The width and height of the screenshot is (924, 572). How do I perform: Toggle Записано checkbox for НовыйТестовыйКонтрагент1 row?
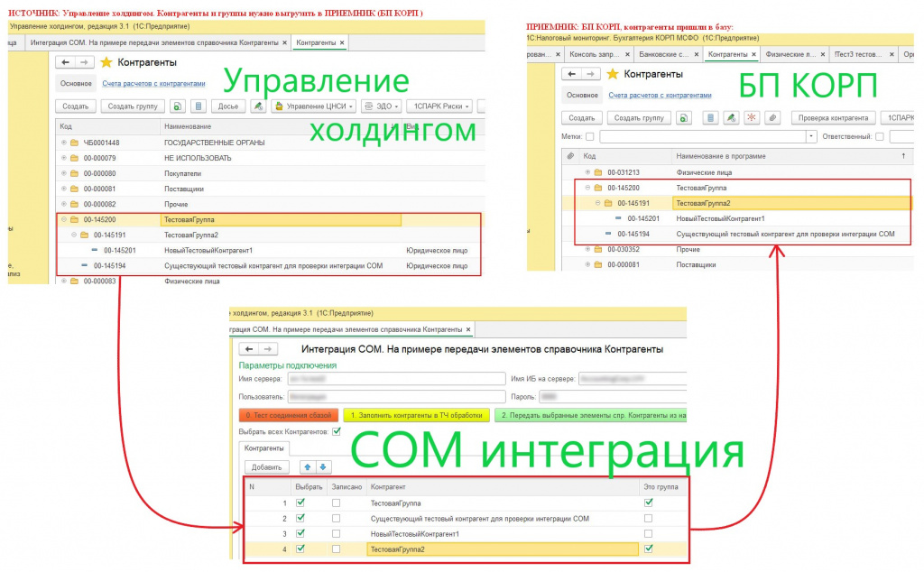coord(336,534)
